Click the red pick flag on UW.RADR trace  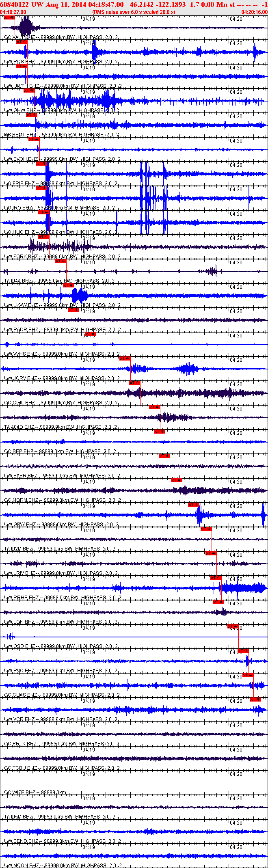pos(73,310)
